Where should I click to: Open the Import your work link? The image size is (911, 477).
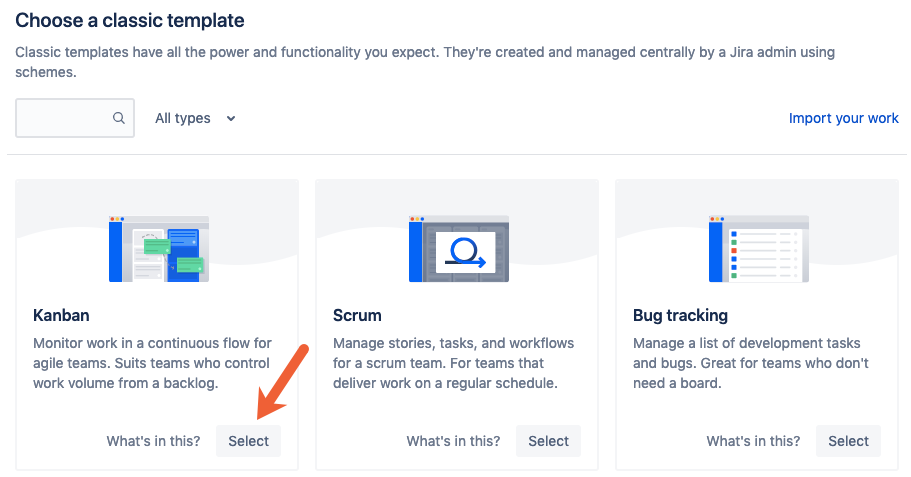pyautogui.click(x=844, y=118)
